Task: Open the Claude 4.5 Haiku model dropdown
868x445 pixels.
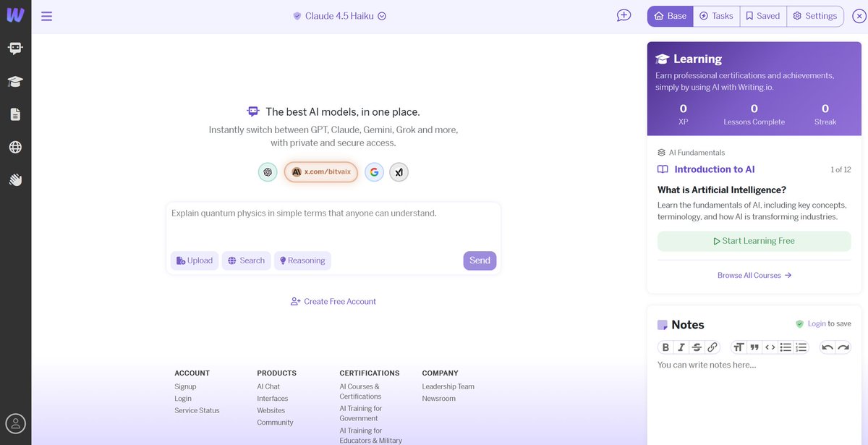Action: click(340, 16)
